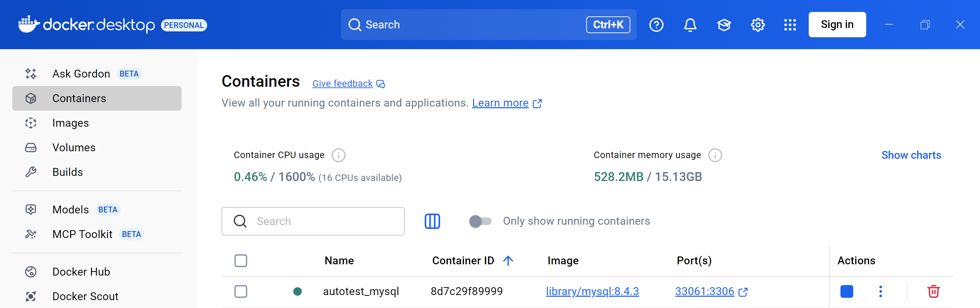Image resolution: width=980 pixels, height=308 pixels.
Task: Open library/mysql:8.4.3 image link
Action: (592, 291)
